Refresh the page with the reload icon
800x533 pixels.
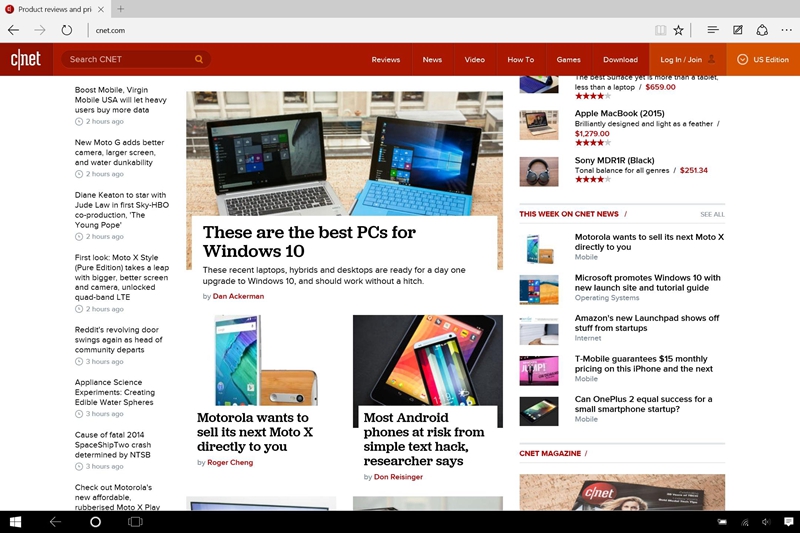[67, 30]
